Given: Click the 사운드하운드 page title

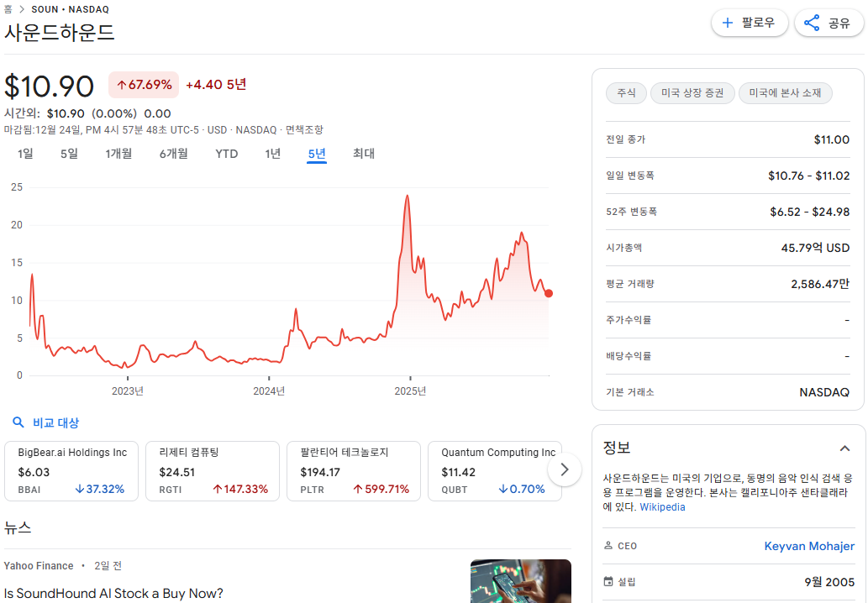Looking at the screenshot, I should [x=59, y=32].
